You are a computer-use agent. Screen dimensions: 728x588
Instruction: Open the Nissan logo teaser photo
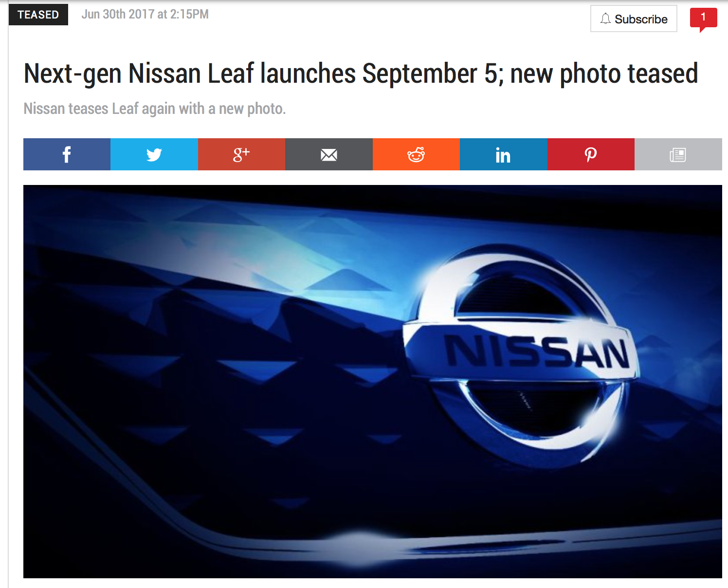(x=373, y=382)
